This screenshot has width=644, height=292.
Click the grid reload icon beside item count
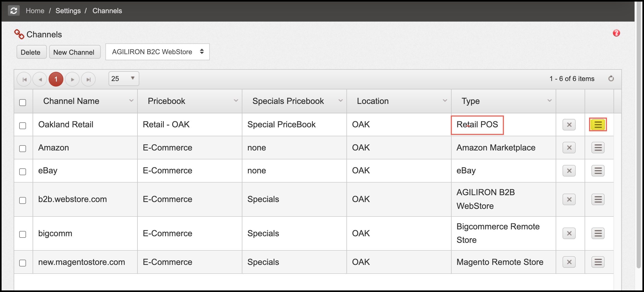[611, 79]
